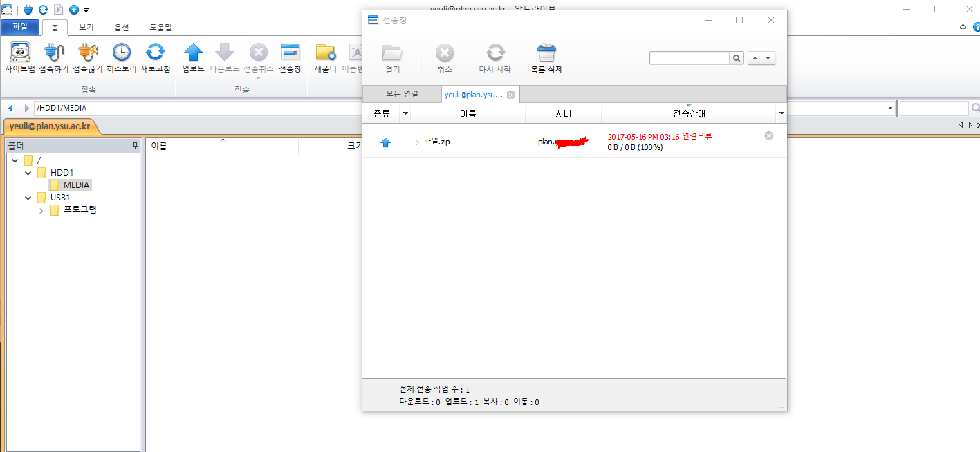Remove the 파일.zip transfer row with its X
Screen dimensions: 980x452
click(x=768, y=135)
